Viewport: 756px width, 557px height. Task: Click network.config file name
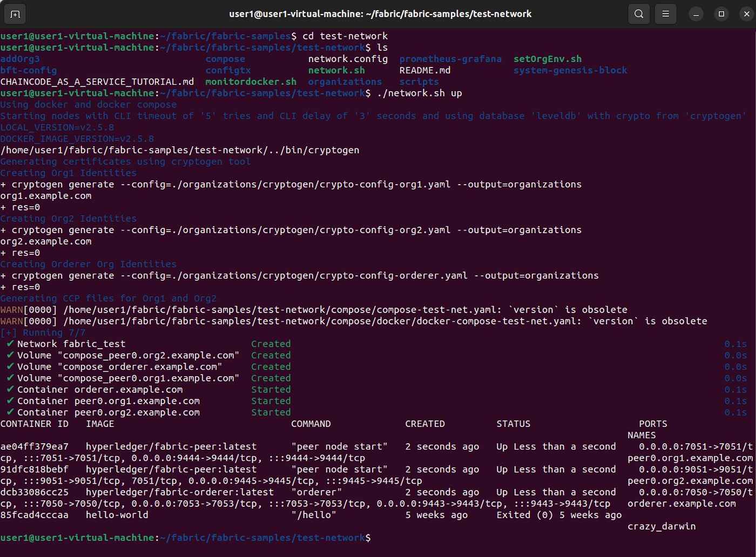[348, 59]
